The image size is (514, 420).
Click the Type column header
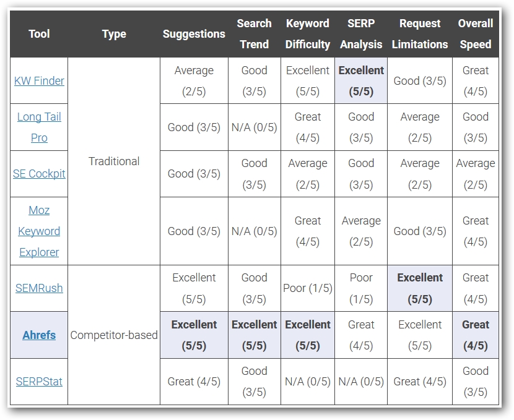(x=114, y=34)
